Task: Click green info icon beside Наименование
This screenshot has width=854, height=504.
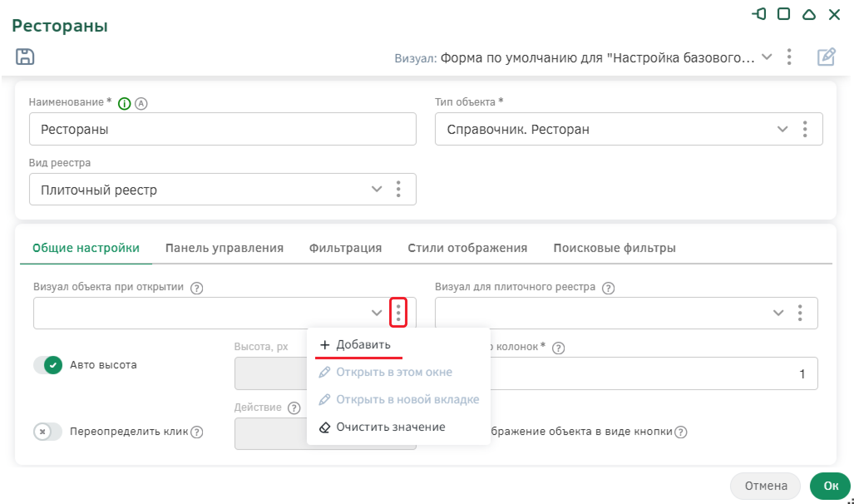Action: (124, 104)
